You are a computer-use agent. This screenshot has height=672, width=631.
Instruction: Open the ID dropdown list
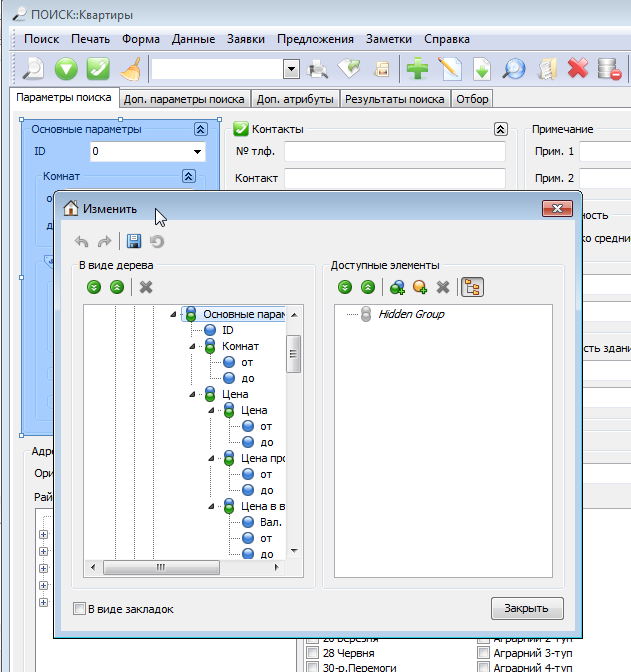pos(198,152)
